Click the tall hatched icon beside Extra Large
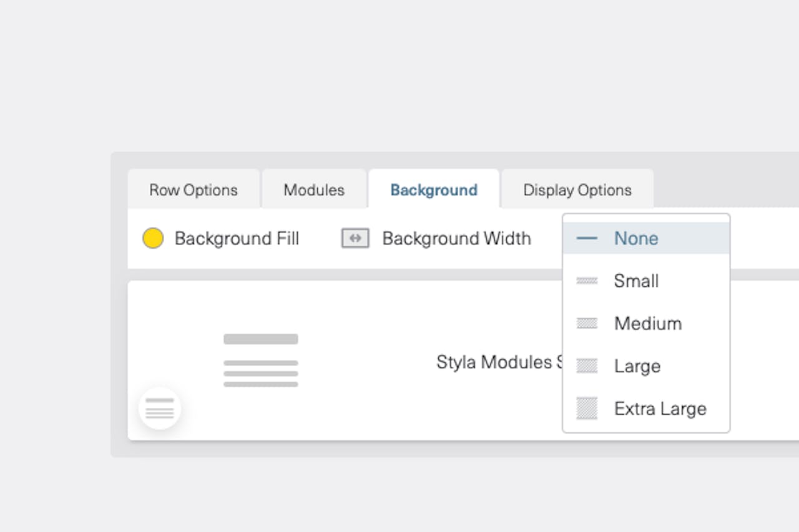799x532 pixels. click(587, 409)
